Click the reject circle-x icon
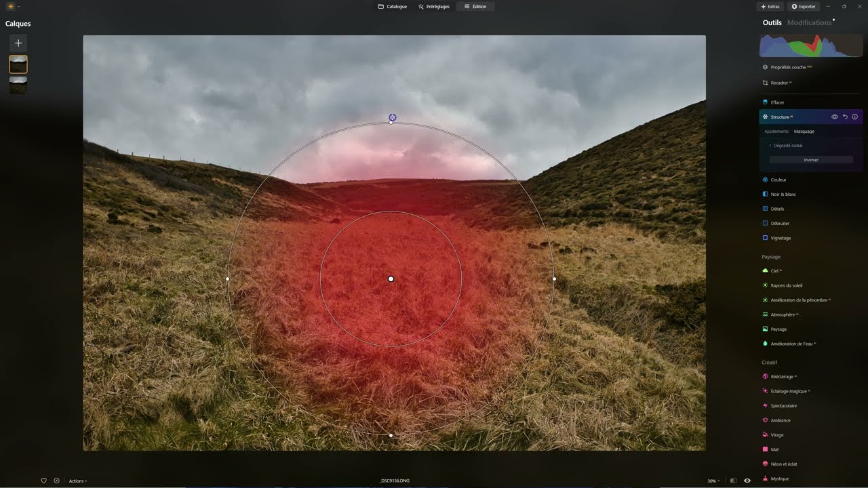Image resolution: width=868 pixels, height=488 pixels. click(56, 481)
